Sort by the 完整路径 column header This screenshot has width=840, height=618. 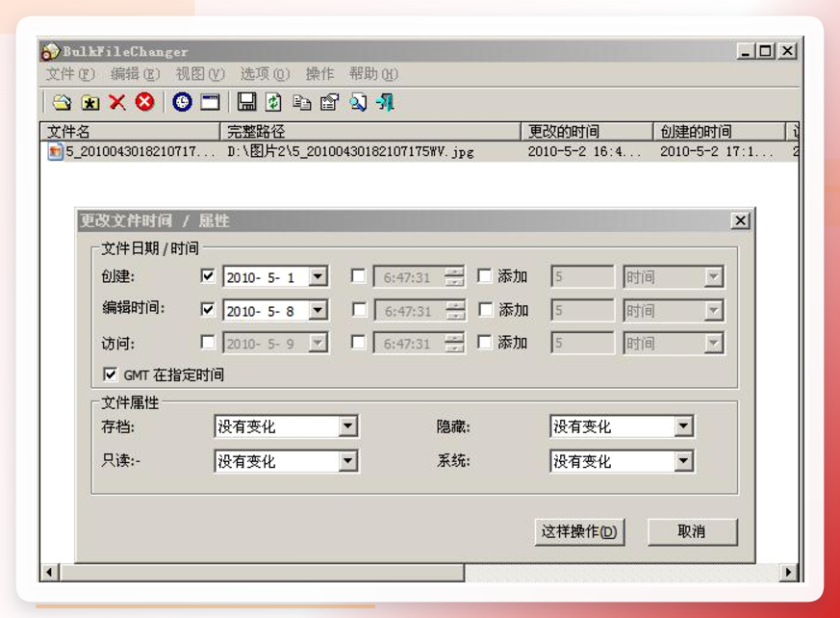point(370,131)
